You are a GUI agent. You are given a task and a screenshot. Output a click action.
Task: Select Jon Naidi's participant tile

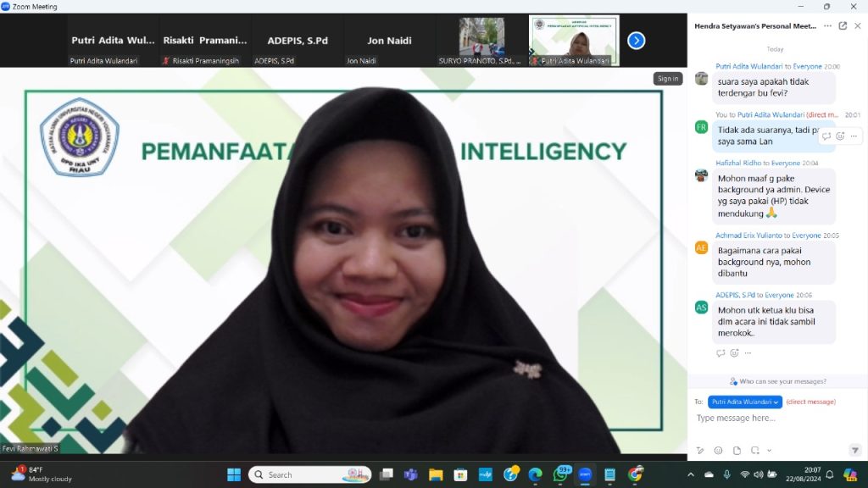point(389,40)
